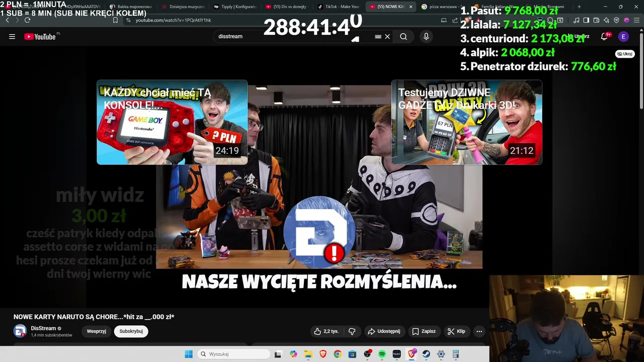
Task: Bookmark this page in the address bar
Action: (115, 20)
